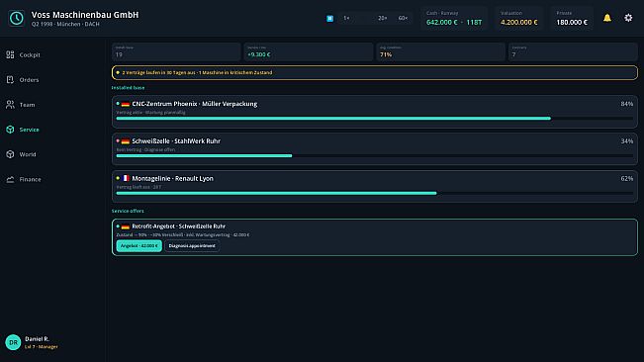Click the game clock logo icon
Screen dimensions: 644x362
(17, 18)
